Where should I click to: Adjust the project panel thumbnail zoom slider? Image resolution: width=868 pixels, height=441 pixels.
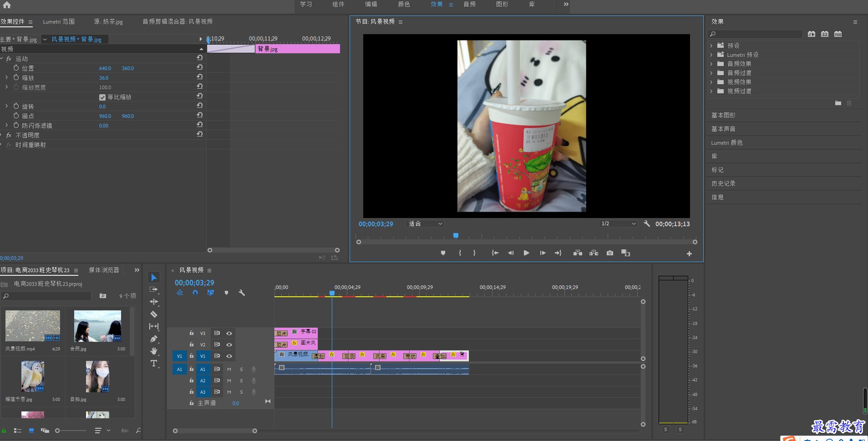[x=57, y=431]
